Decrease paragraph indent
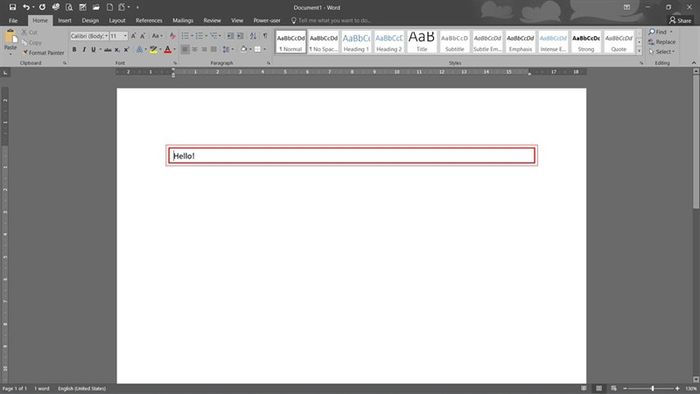The image size is (700, 394). pos(230,36)
